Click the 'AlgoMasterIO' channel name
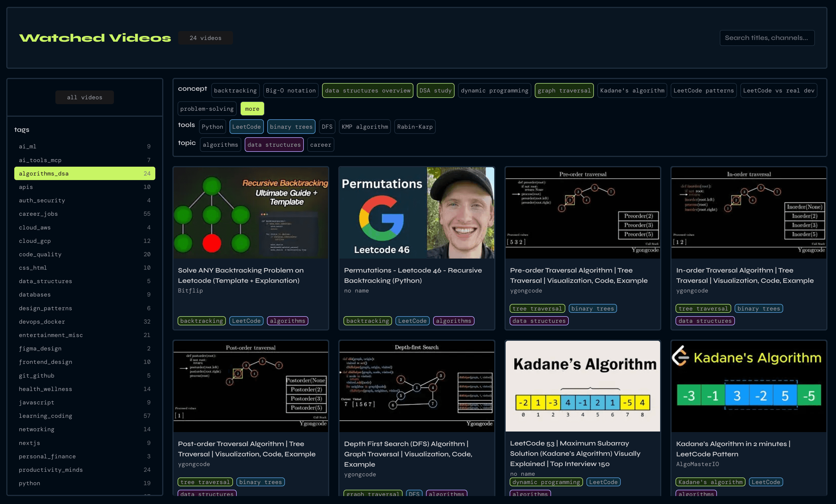 pos(697,464)
